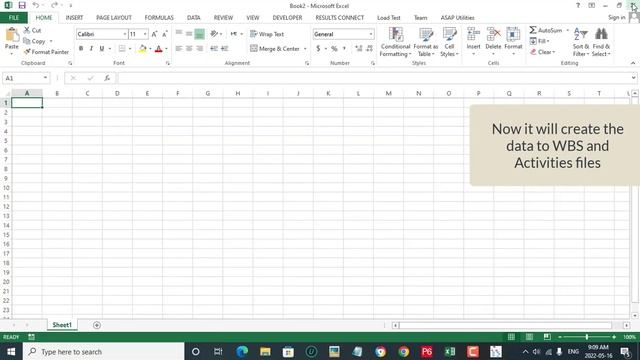The image size is (640, 360).
Task: Decrease font size icon
Action: [165, 34]
